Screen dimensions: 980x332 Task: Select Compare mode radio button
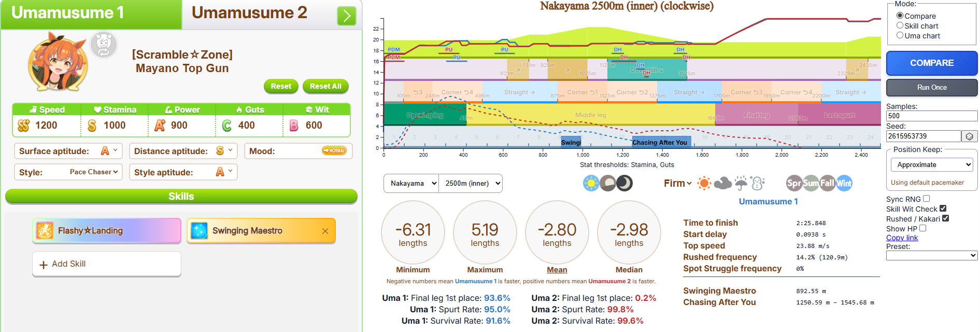tap(900, 16)
